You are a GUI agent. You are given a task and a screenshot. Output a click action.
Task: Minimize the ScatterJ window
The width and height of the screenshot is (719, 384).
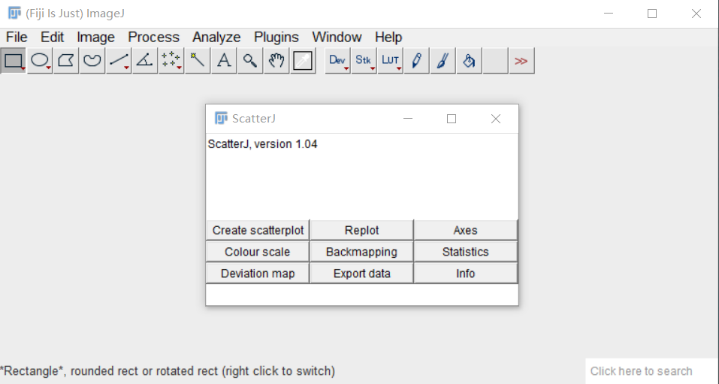[408, 119]
